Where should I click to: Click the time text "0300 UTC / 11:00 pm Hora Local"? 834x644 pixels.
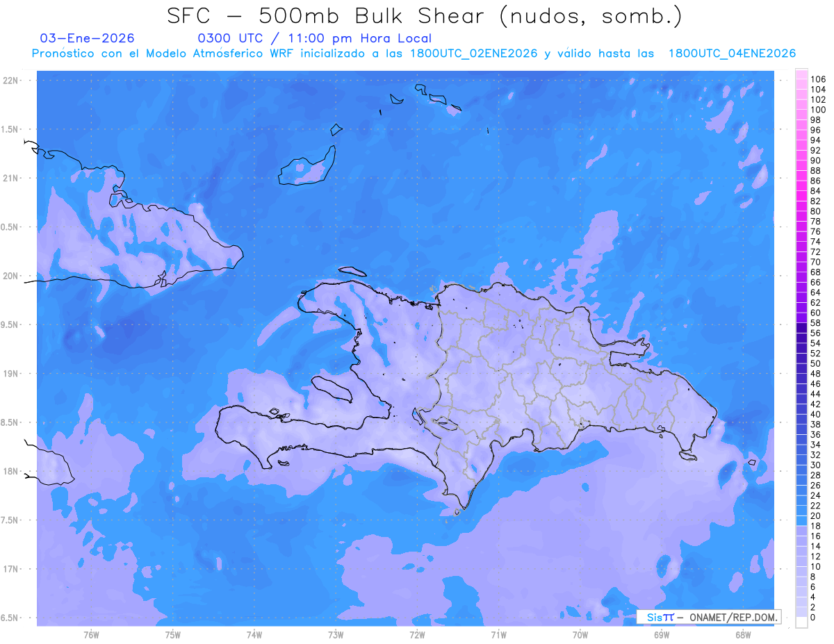click(315, 39)
